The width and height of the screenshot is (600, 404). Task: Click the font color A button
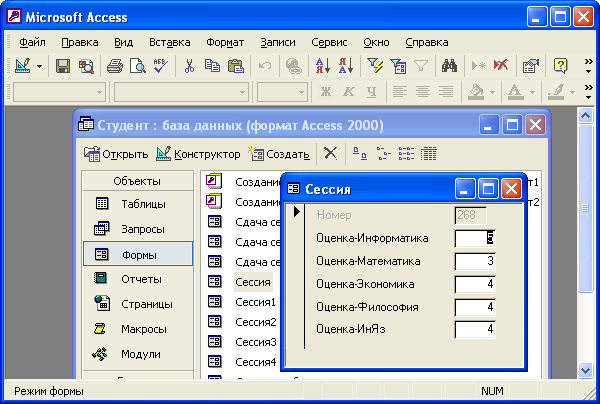(x=515, y=92)
